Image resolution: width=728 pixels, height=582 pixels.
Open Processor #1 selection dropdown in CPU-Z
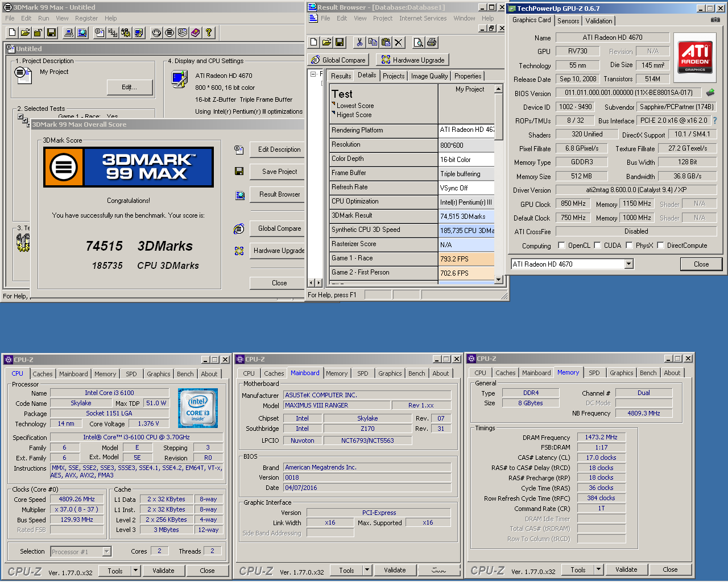106,551
